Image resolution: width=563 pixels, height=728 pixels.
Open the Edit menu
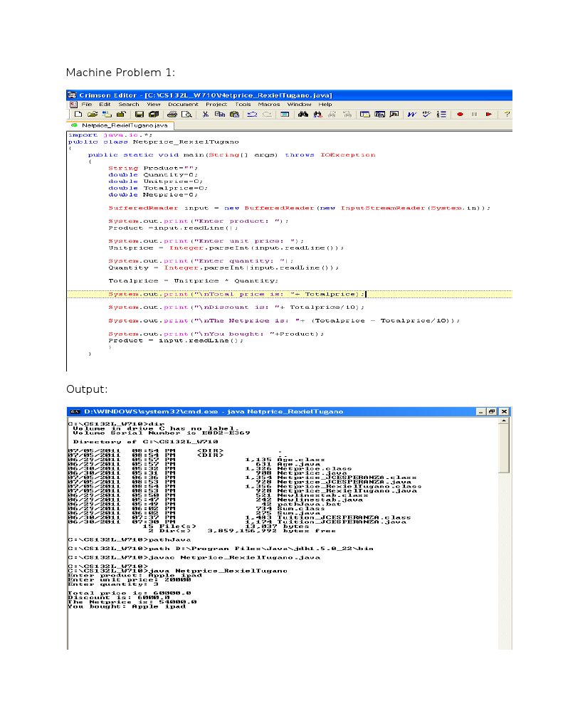[x=105, y=105]
